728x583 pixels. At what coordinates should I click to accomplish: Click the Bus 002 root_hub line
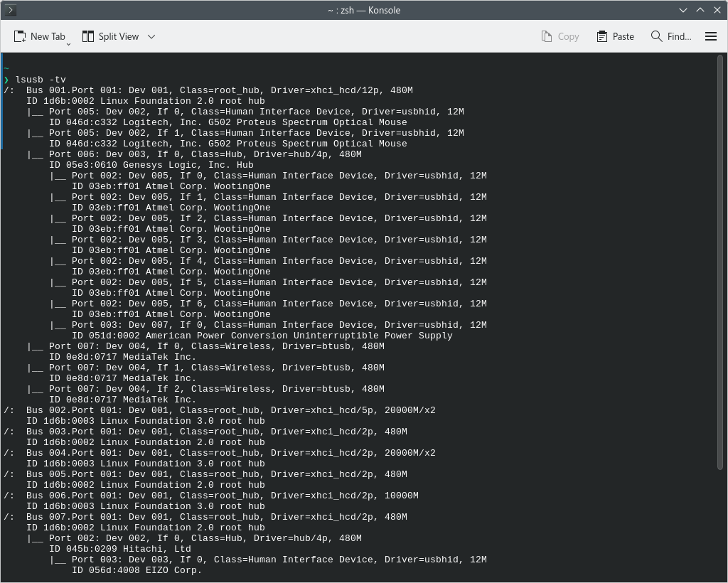(220, 410)
